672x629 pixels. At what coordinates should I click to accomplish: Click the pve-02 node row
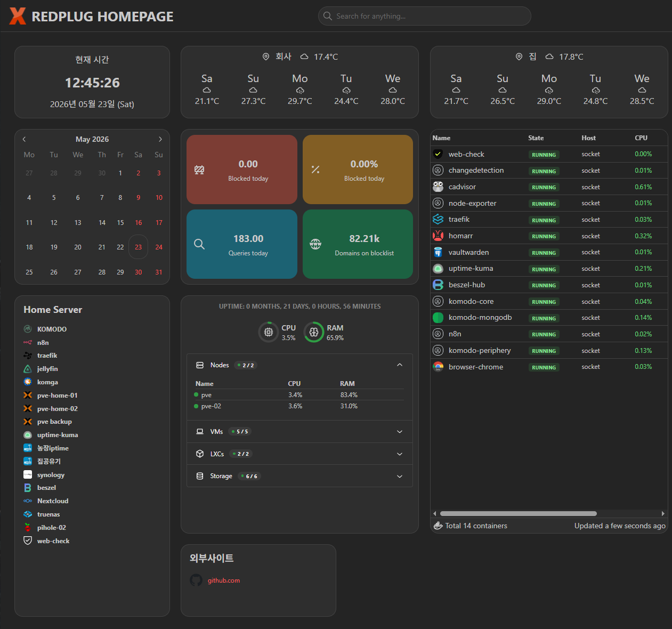(x=299, y=406)
